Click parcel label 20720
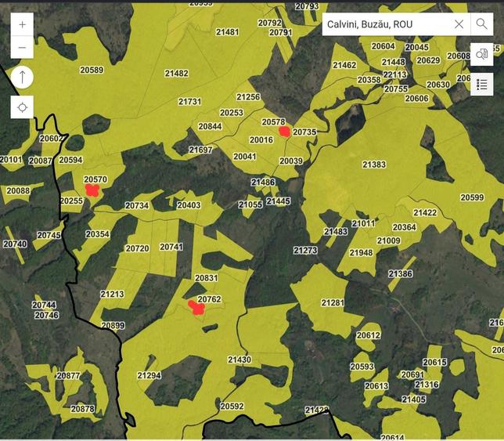The image size is (504, 441). [137, 248]
